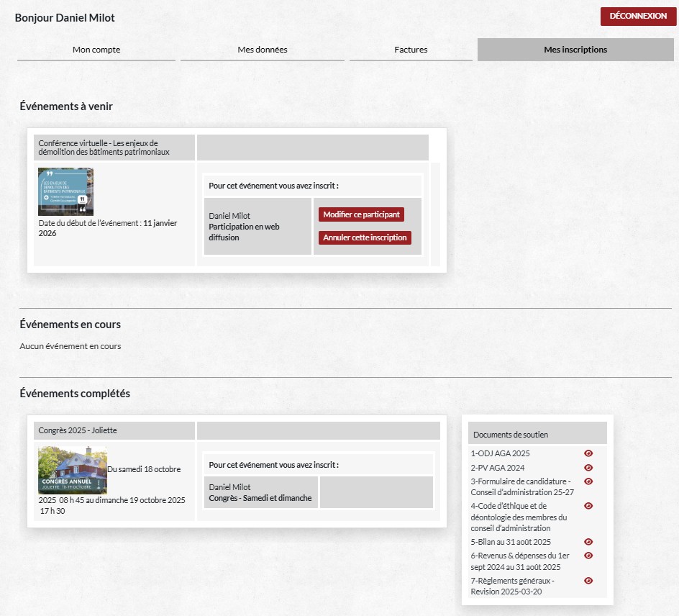
Task: View Revenus & dépenses document eye icon
Action: [x=588, y=556]
